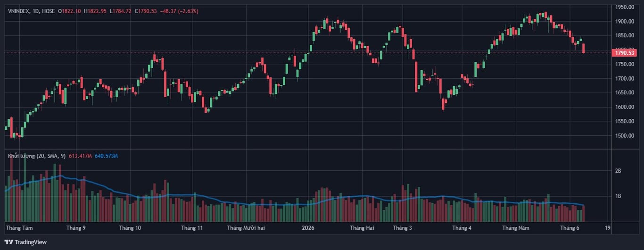Click the 2B volume scale label
The image size is (644, 250).
click(x=618, y=171)
